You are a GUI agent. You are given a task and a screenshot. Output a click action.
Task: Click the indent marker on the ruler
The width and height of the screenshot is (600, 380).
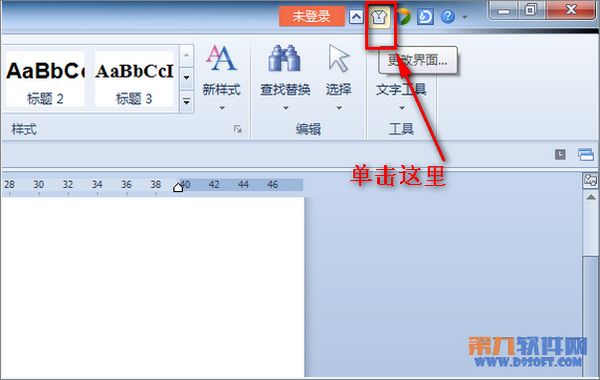click(x=178, y=188)
